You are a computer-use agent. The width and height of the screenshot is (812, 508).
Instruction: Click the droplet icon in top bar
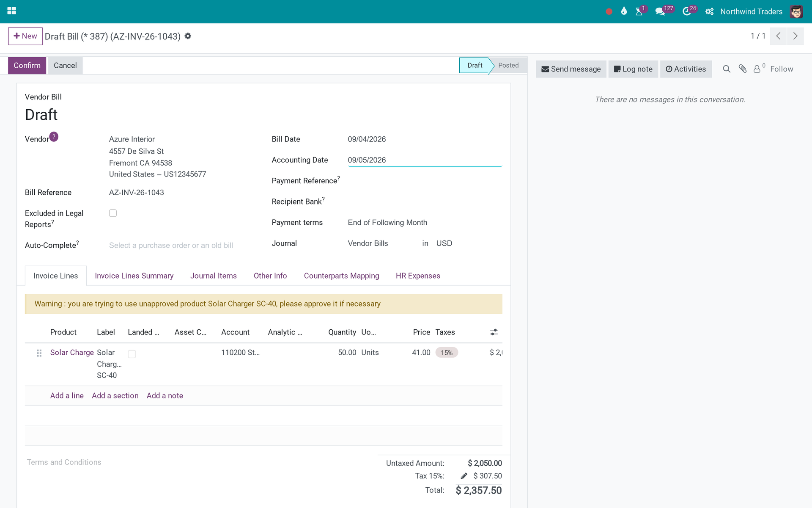(x=624, y=11)
